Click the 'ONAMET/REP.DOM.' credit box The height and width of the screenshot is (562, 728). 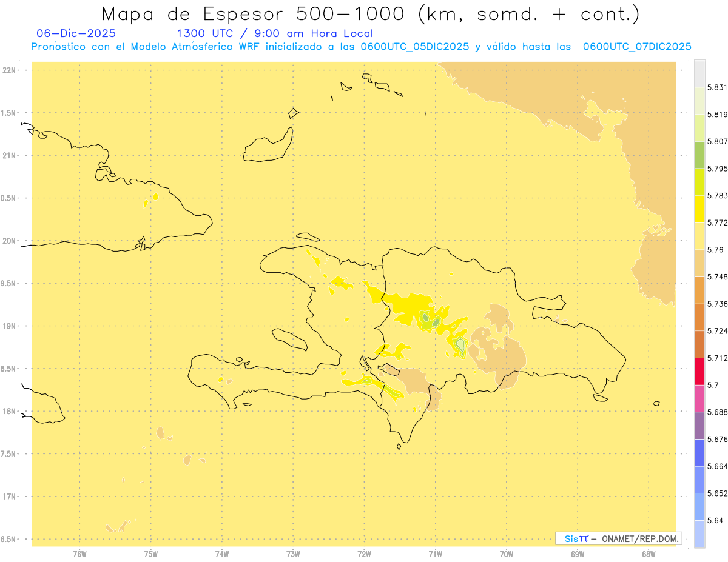(x=619, y=538)
